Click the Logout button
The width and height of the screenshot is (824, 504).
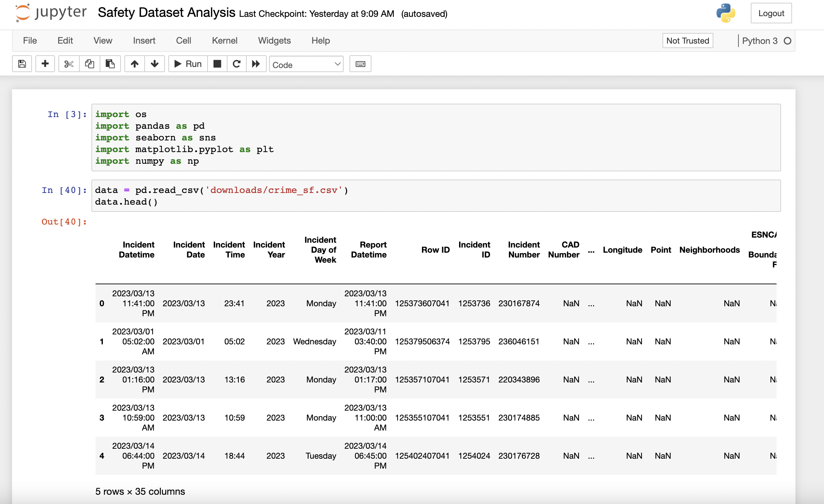coord(771,13)
